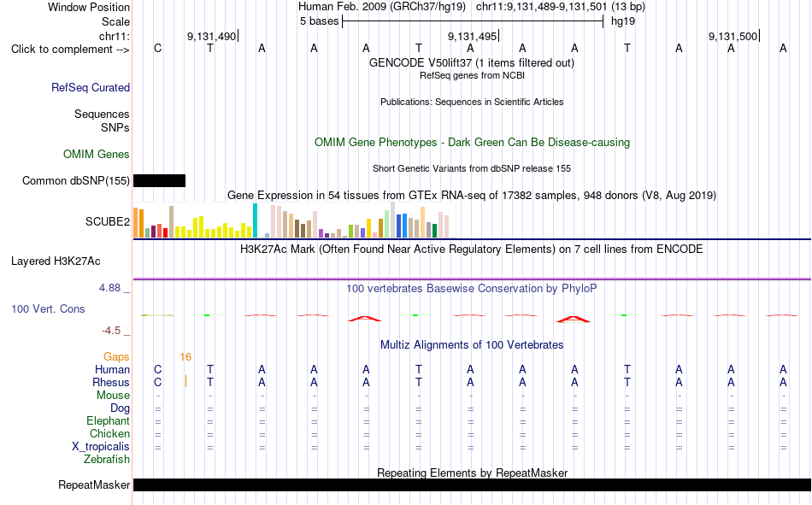Click the hg19 label beside the scale bar
Viewport: 812px width, 505px height.
click(x=623, y=21)
